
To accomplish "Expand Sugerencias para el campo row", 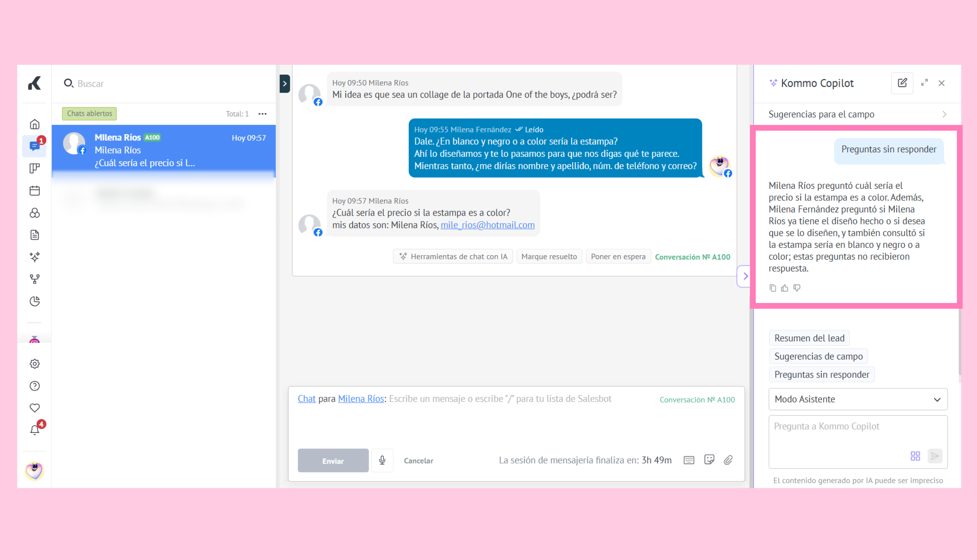I will [x=857, y=114].
